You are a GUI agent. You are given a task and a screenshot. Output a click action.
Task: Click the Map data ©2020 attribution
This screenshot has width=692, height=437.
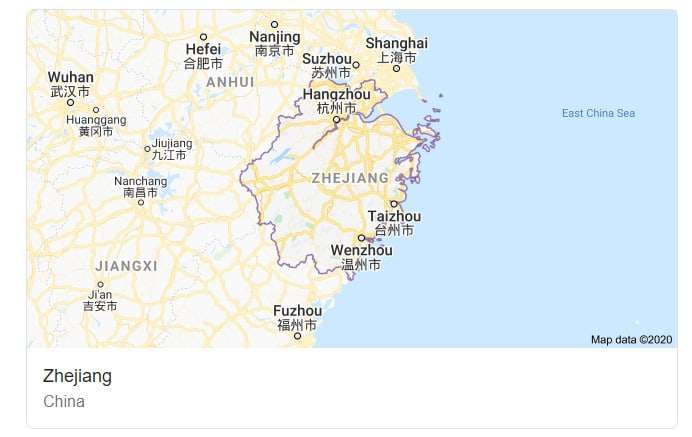[x=632, y=340]
